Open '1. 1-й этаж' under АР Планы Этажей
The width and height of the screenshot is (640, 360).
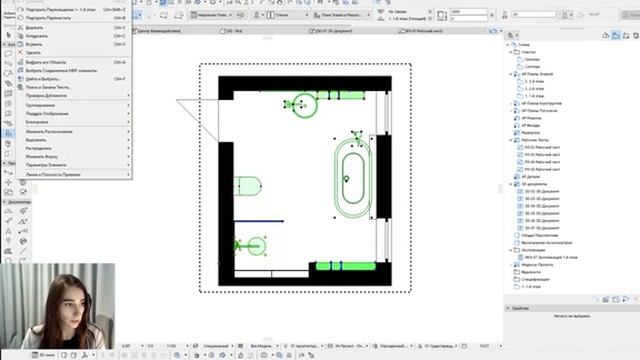[534, 96]
